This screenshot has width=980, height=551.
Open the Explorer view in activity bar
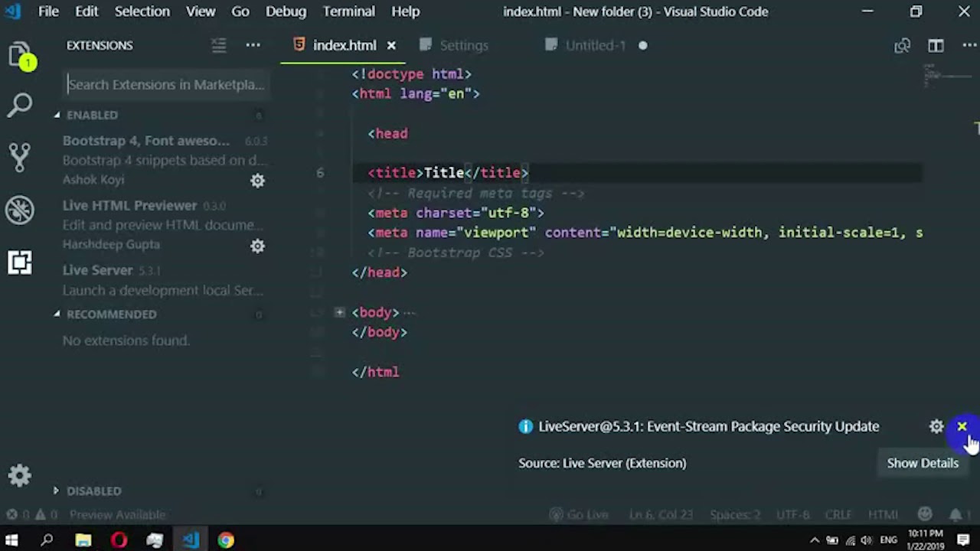tap(20, 55)
